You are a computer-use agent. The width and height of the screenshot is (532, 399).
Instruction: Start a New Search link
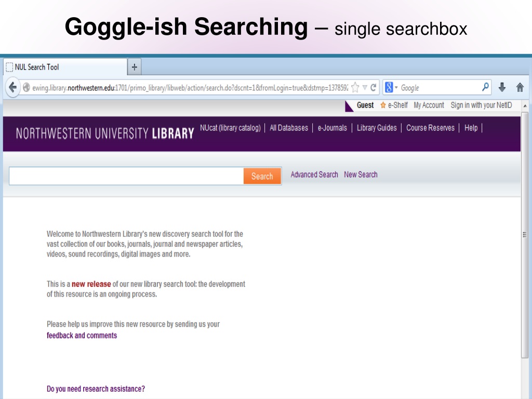click(x=361, y=175)
